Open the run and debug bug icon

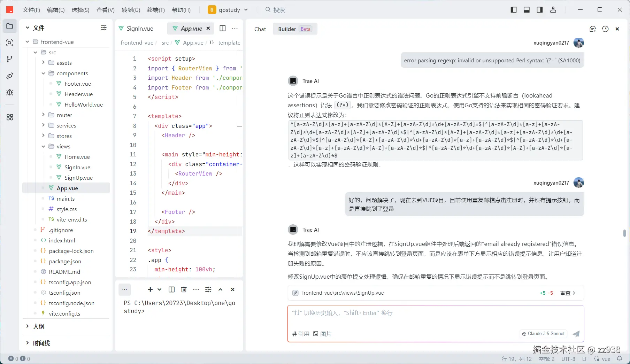click(10, 92)
